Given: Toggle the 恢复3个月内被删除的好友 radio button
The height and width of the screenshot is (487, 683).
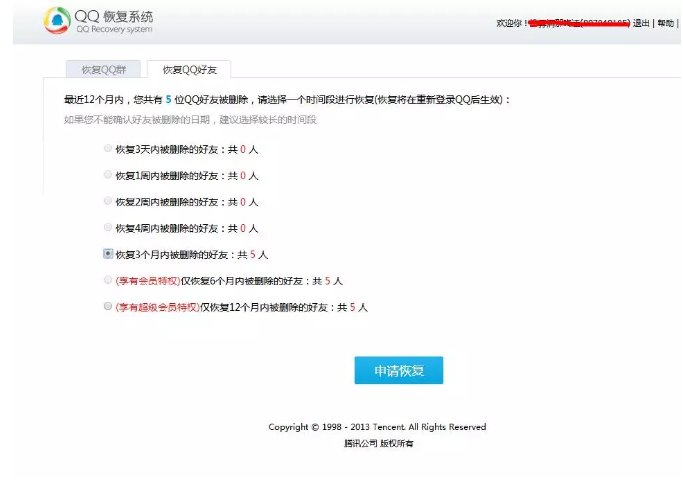Looking at the screenshot, I should [x=108, y=254].
